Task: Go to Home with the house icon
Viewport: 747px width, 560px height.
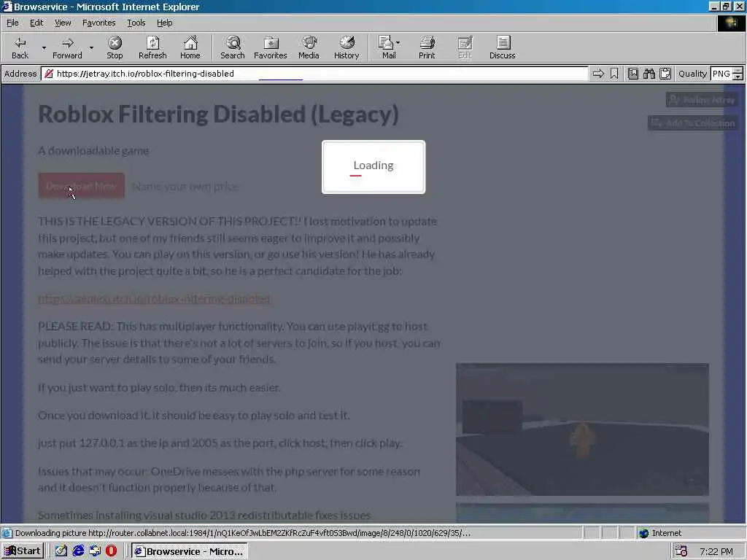Action: point(190,47)
